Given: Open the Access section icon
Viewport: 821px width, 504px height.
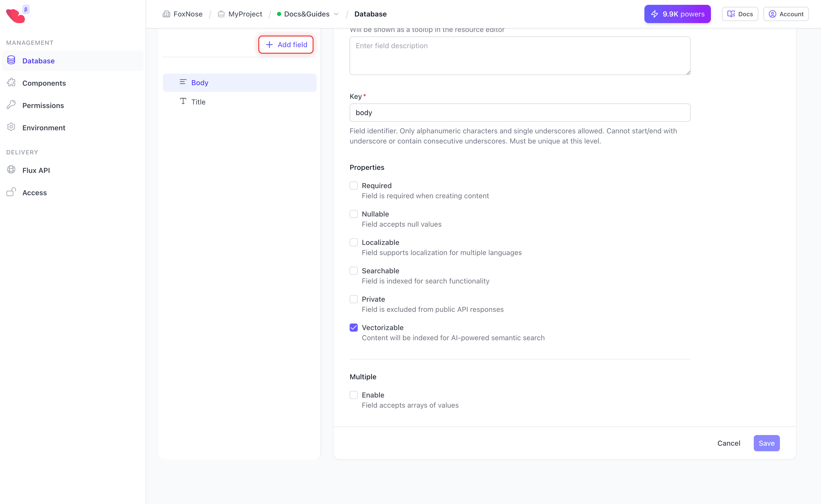Looking at the screenshot, I should (x=11, y=192).
